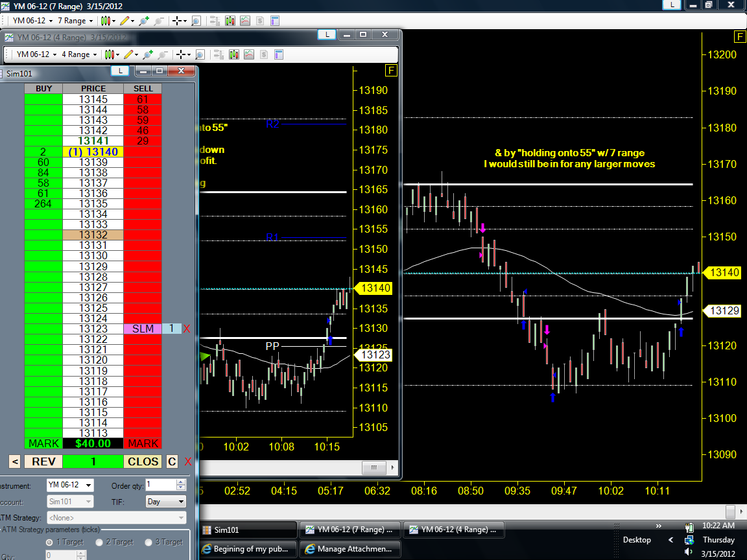Open strategies dollar icon in 7 Range toolbar
The height and width of the screenshot is (560, 747).
coord(259,21)
